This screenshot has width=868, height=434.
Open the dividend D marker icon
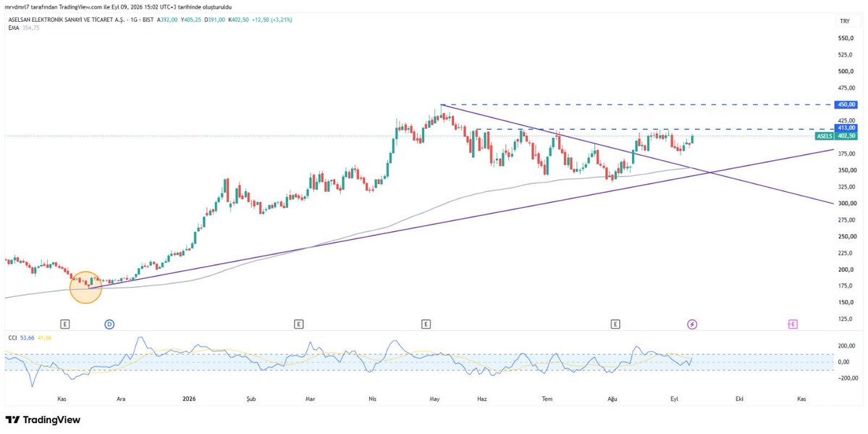pos(109,324)
